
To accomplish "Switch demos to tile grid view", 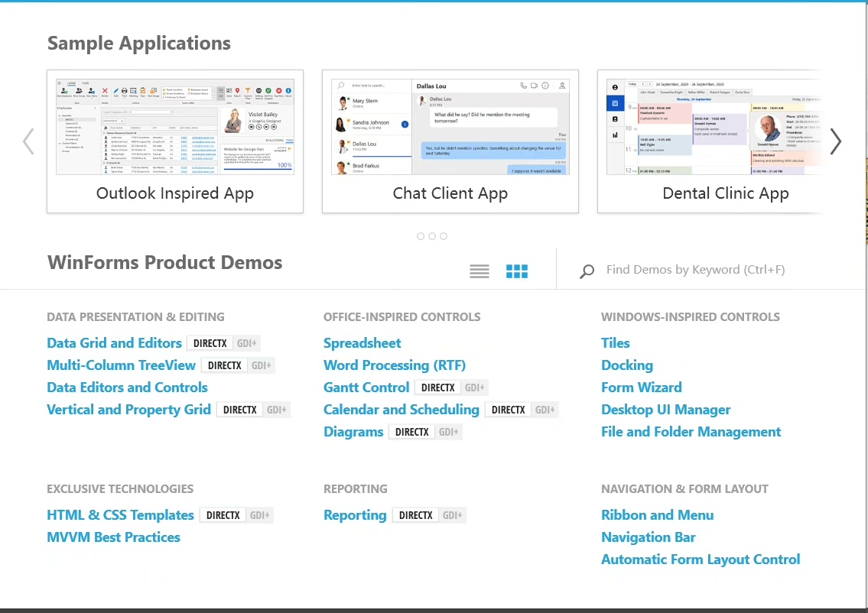I will pyautogui.click(x=516, y=271).
